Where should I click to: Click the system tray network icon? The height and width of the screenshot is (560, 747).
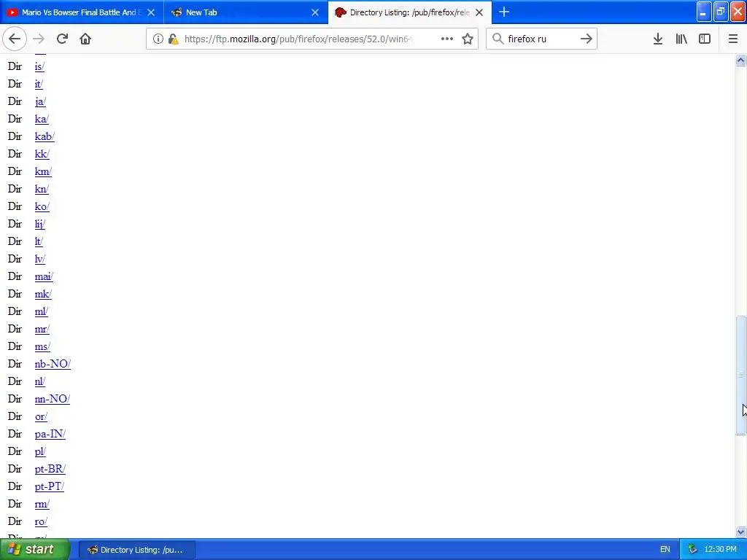coord(692,550)
